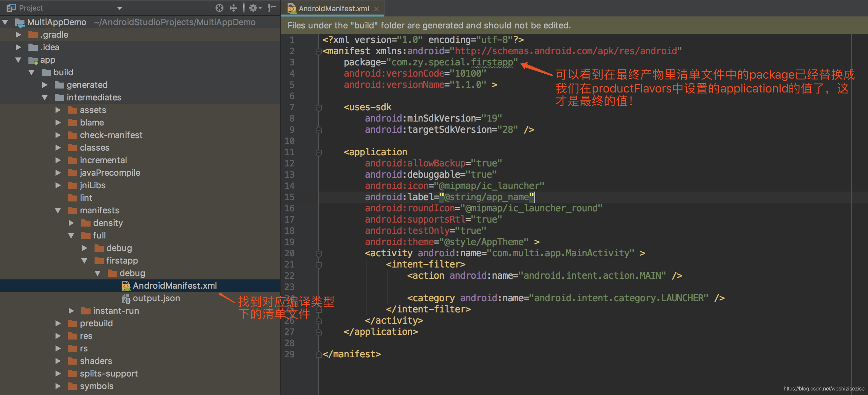Viewport: 868px width, 395px height.
Task: Click the android:minSdkVersion="19" line
Action: pyautogui.click(x=433, y=118)
